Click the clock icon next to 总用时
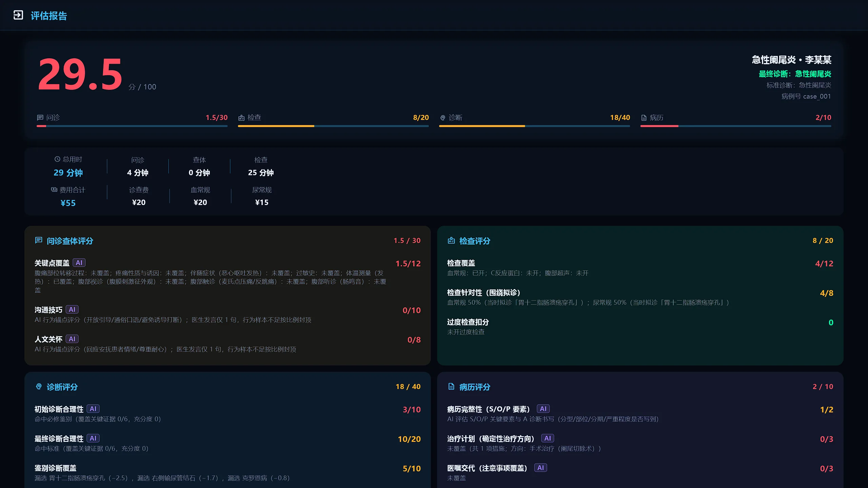Viewport: 868px width, 488px height. [x=57, y=159]
